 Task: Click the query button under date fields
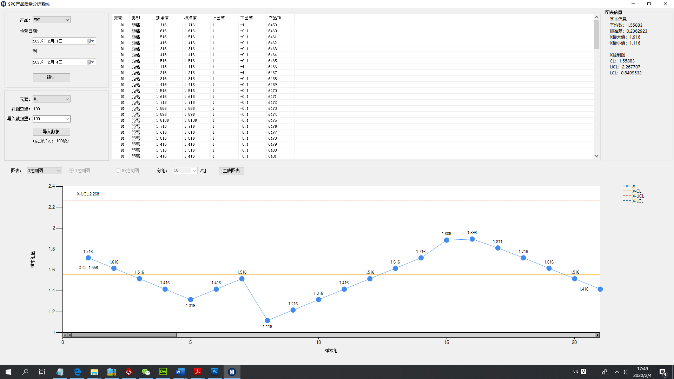click(52, 77)
